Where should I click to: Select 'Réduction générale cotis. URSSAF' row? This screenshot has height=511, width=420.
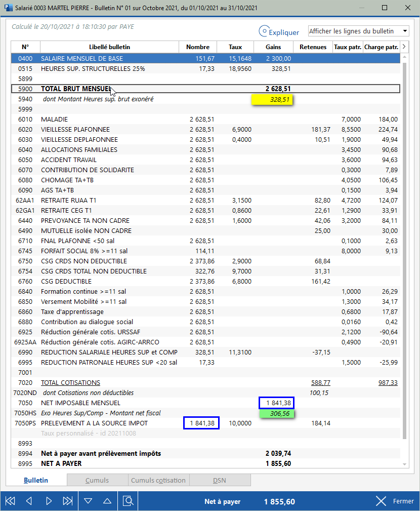pos(205,332)
